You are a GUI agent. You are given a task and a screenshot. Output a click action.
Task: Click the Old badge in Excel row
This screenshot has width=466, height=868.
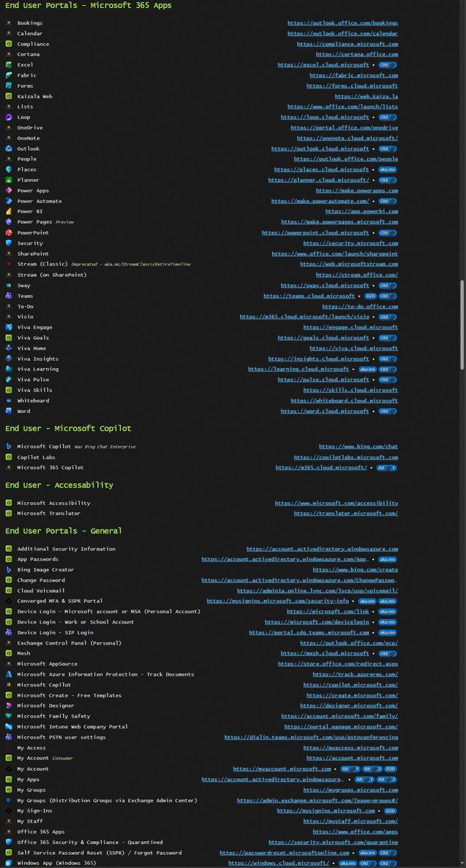click(x=388, y=65)
